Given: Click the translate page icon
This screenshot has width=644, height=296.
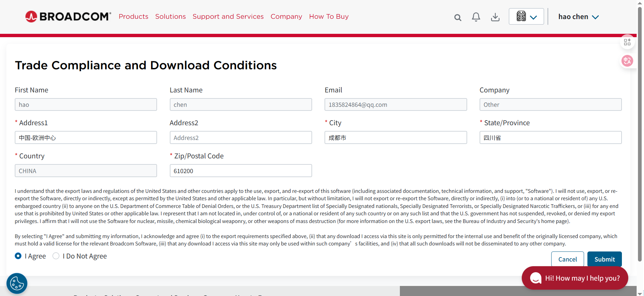Looking at the screenshot, I should coord(627,61).
